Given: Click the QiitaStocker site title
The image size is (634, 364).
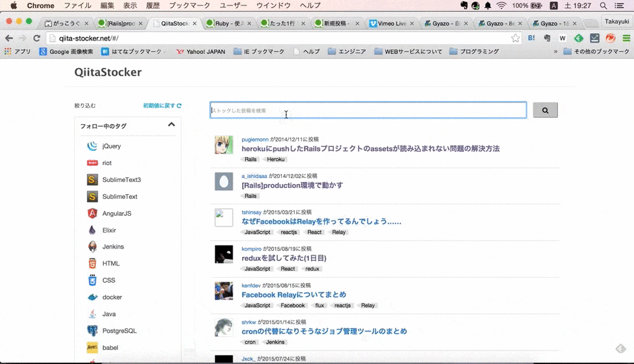Looking at the screenshot, I should tap(108, 72).
